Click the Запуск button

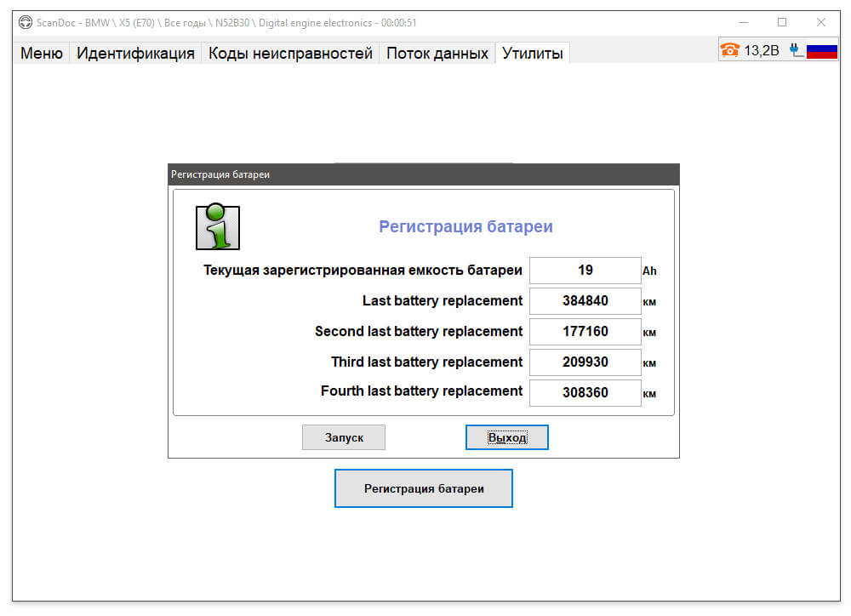(344, 437)
